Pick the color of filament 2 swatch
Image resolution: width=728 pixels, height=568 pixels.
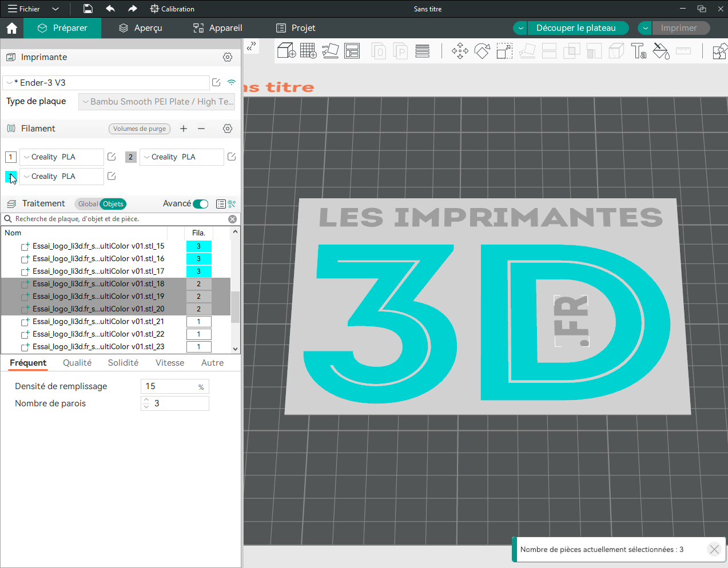[131, 157]
